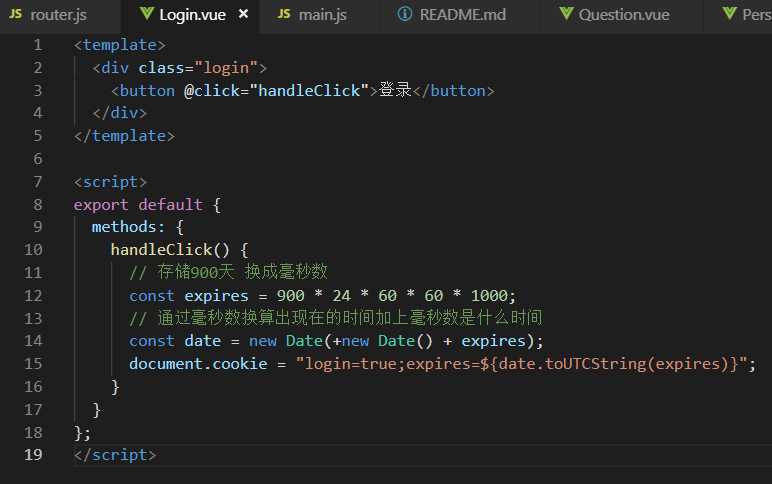Click the JS icon on main.js tab

(x=284, y=14)
